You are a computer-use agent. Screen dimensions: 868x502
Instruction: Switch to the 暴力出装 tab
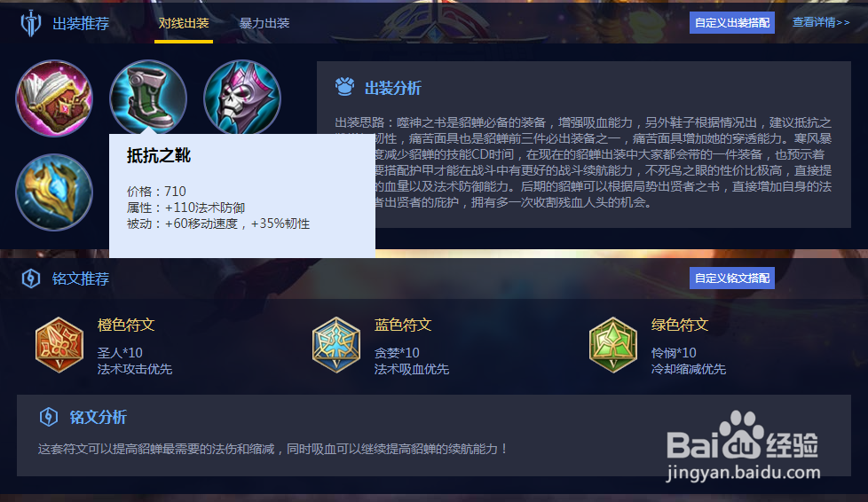tap(264, 23)
